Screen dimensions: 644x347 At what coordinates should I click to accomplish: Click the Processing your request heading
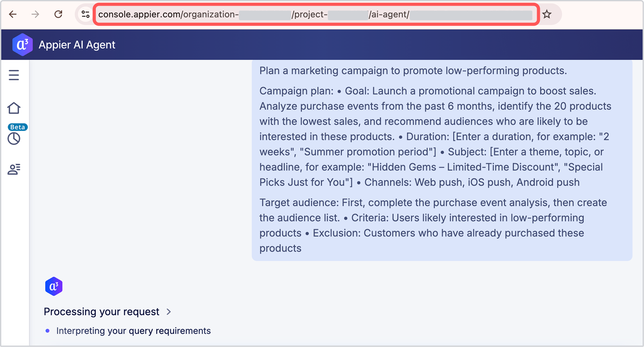coord(102,312)
